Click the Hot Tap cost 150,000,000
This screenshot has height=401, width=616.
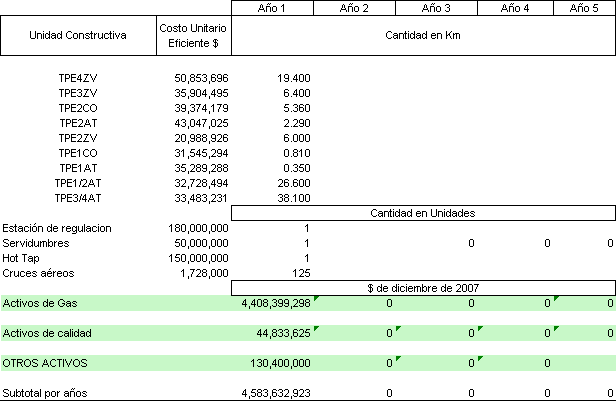[197, 258]
